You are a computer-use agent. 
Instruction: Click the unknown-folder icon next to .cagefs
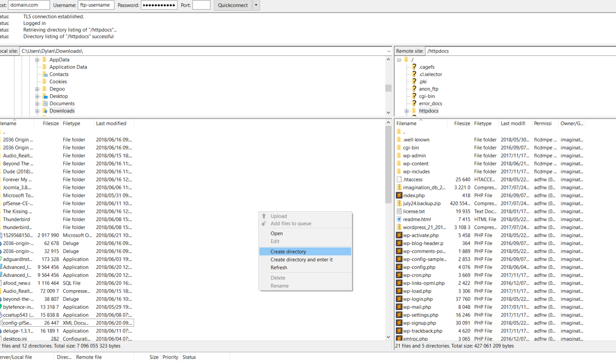point(414,67)
